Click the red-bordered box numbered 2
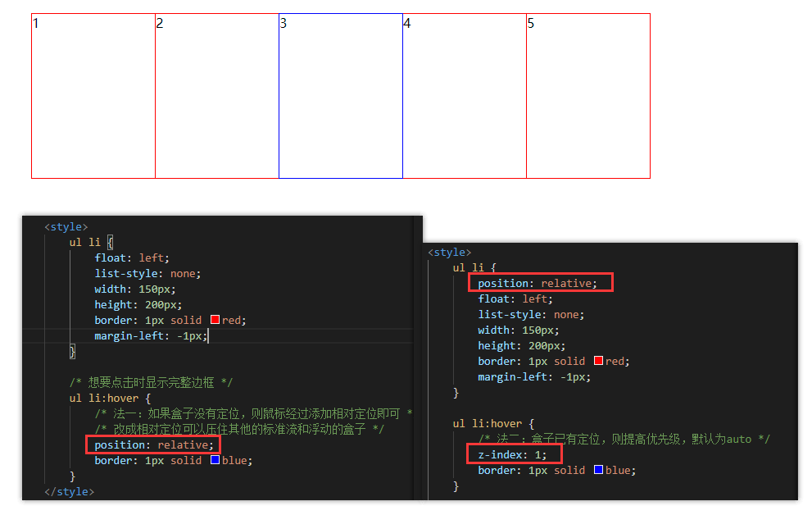The height and width of the screenshot is (515, 812). coord(217,96)
